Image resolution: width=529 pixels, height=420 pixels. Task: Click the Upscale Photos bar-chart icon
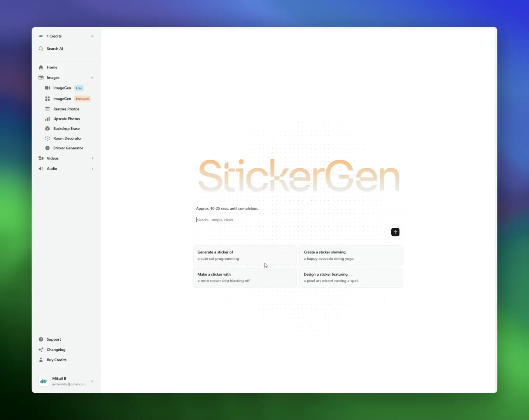coord(47,119)
